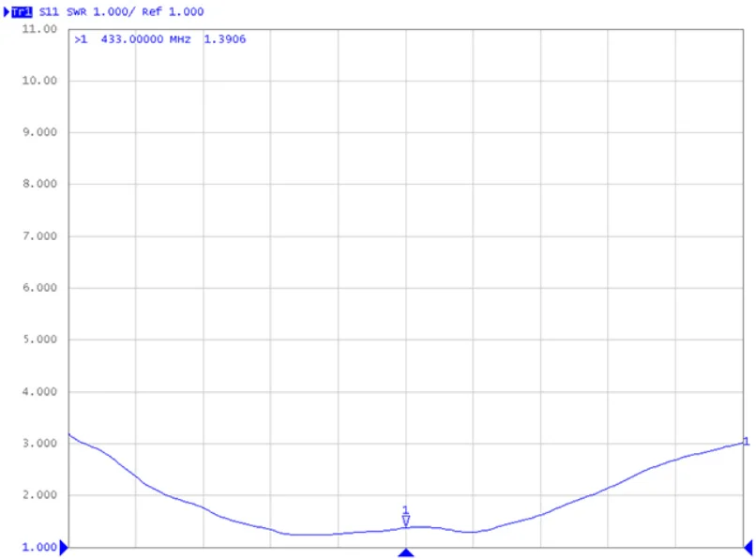This screenshot has height=559, width=756.
Task: Click the marker position triangle on bottom axis
Action: (406, 552)
